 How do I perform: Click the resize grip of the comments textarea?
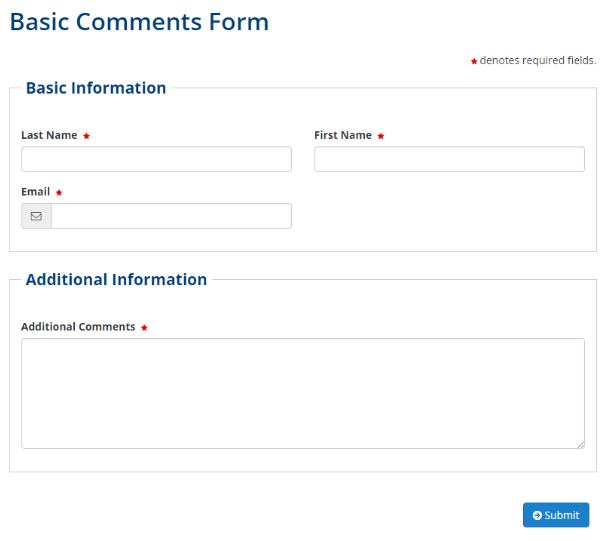coord(579,443)
